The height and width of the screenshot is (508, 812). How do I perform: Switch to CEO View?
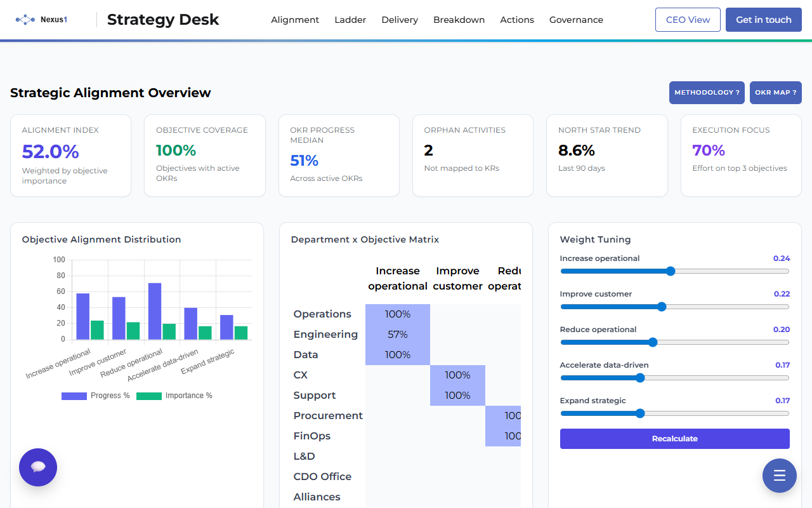tap(688, 20)
